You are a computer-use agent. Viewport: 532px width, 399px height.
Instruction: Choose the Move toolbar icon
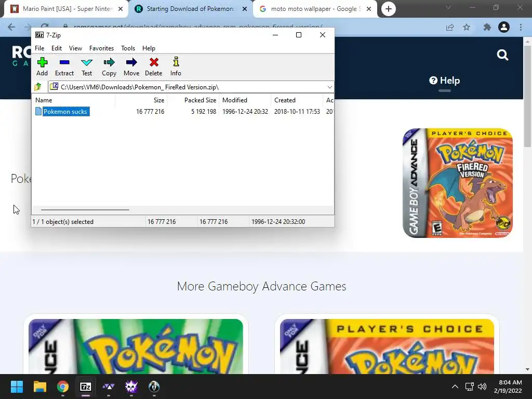point(131,66)
